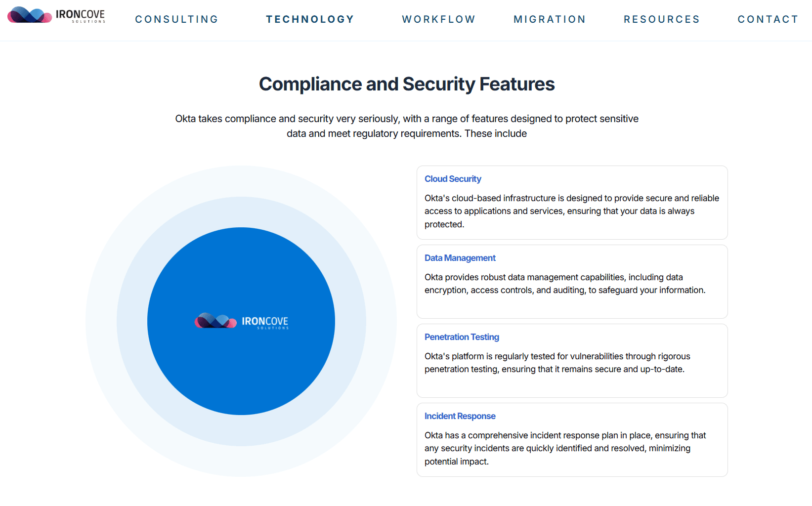Select the Data Management heading
812x506 pixels.
[x=460, y=258]
